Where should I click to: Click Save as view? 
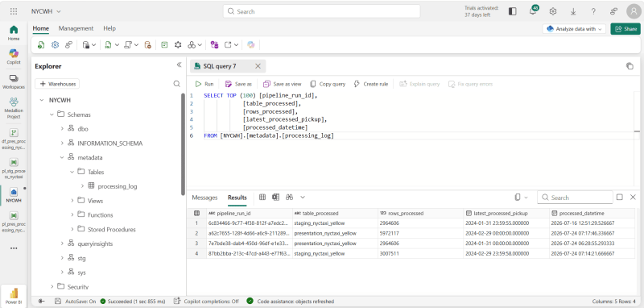[x=283, y=84]
